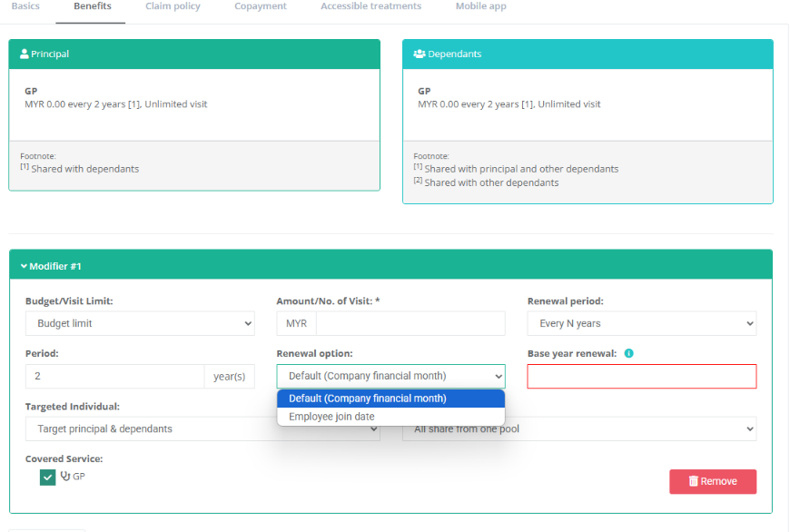790x532 pixels.
Task: Open the Renewal period dropdown
Action: pyautogui.click(x=641, y=323)
